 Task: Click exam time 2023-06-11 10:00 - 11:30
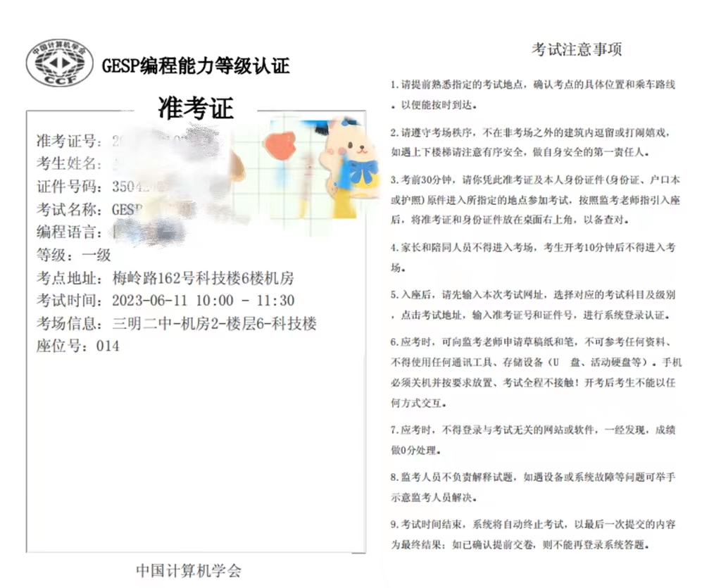203,300
